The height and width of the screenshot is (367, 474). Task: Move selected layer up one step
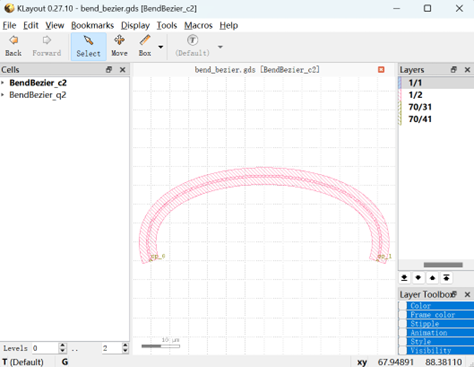pyautogui.click(x=432, y=278)
